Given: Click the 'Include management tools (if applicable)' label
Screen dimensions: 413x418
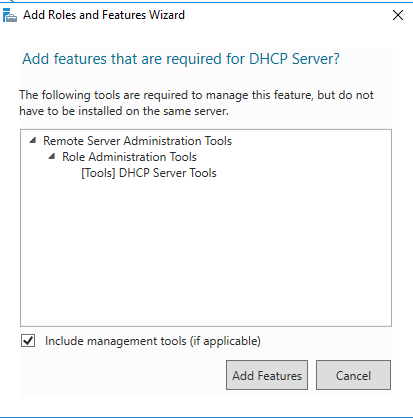Looking at the screenshot, I should pyautogui.click(x=153, y=341).
